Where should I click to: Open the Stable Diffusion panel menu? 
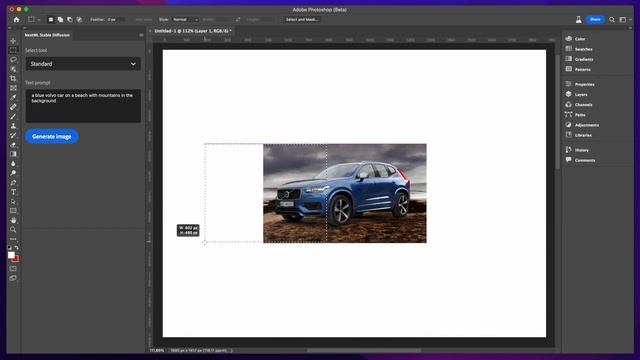[141, 35]
